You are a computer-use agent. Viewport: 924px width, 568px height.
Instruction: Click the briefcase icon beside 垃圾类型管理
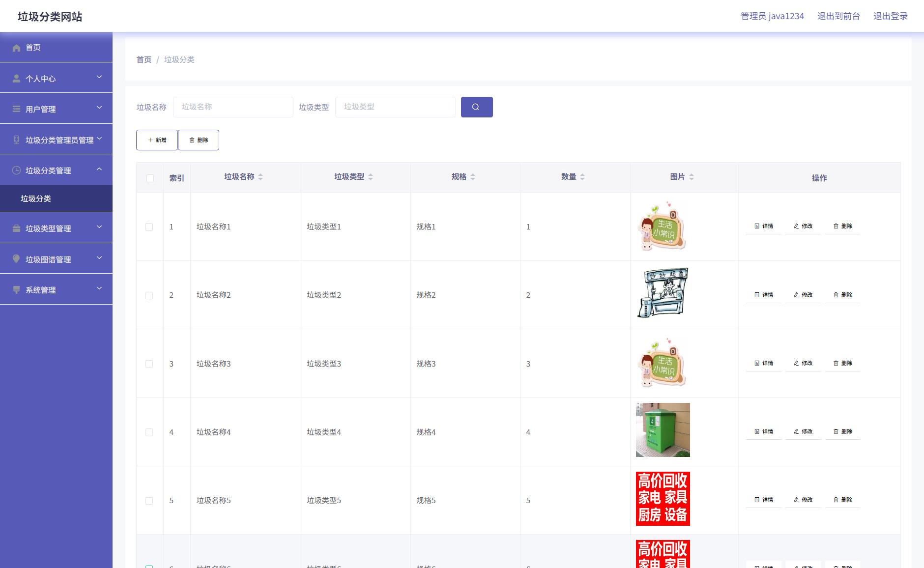pyautogui.click(x=16, y=228)
